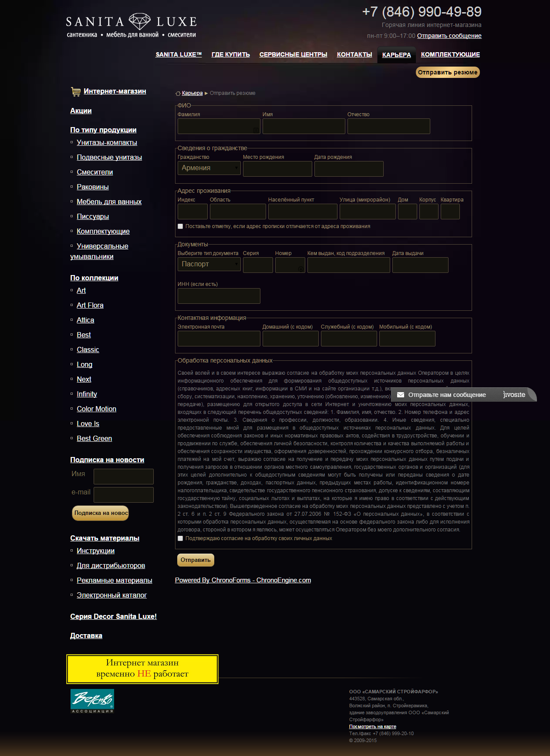Viewport: 550px width, 756px height.
Task: Click the shopping cart icon
Action: [x=76, y=91]
